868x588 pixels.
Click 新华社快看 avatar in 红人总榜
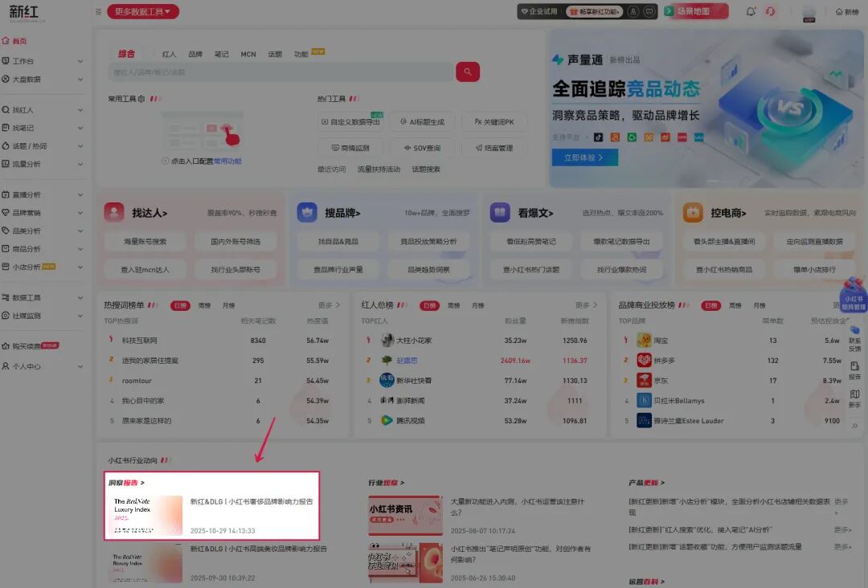click(x=387, y=380)
